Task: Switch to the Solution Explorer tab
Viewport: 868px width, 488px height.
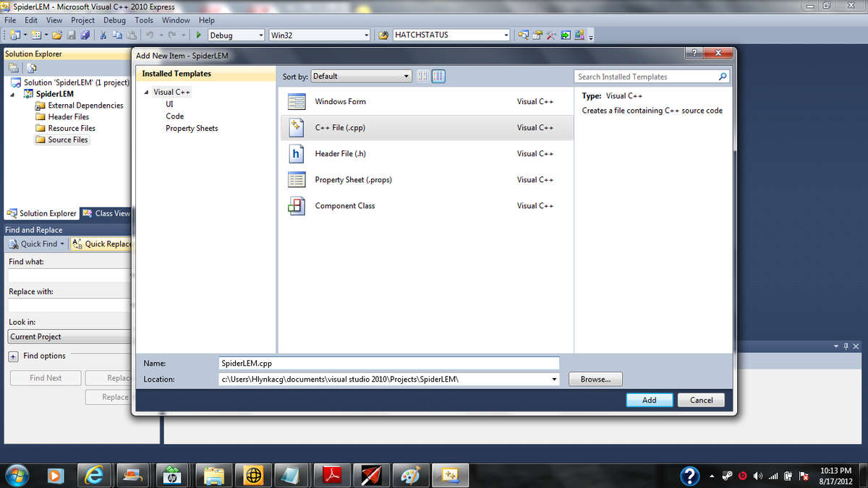Action: click(x=41, y=213)
